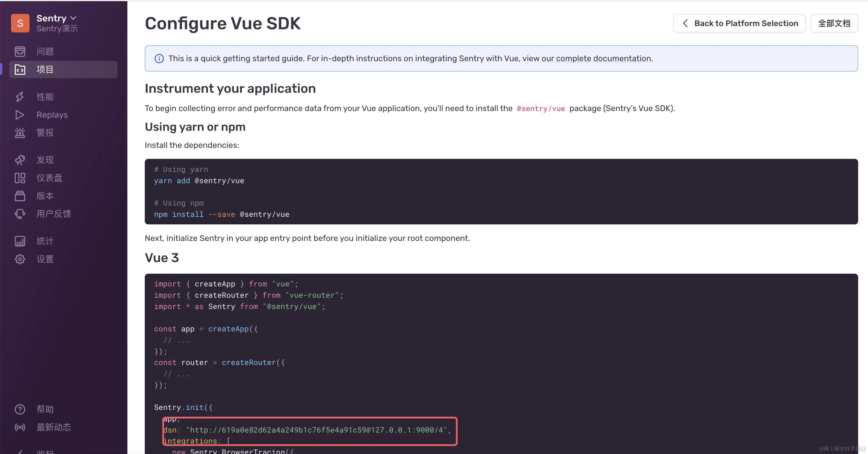This screenshot has height=454, width=868.
Task: Click the Releases (版本) box icon
Action: (20, 196)
